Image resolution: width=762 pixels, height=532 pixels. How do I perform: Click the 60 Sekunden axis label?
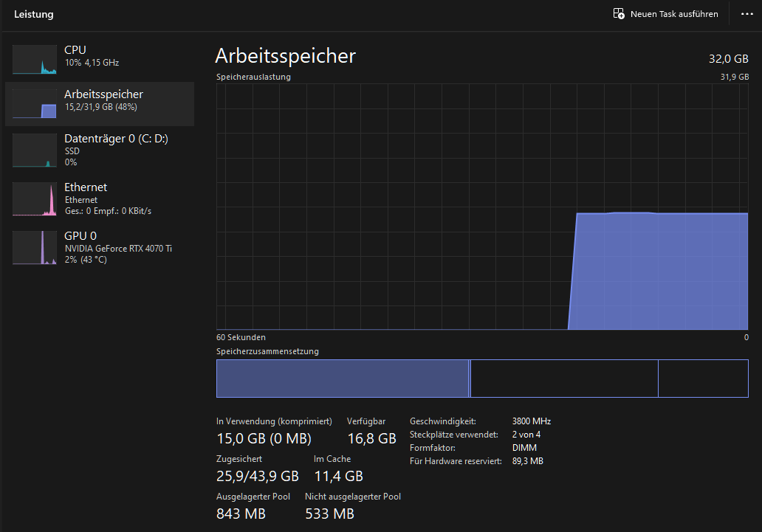[241, 337]
